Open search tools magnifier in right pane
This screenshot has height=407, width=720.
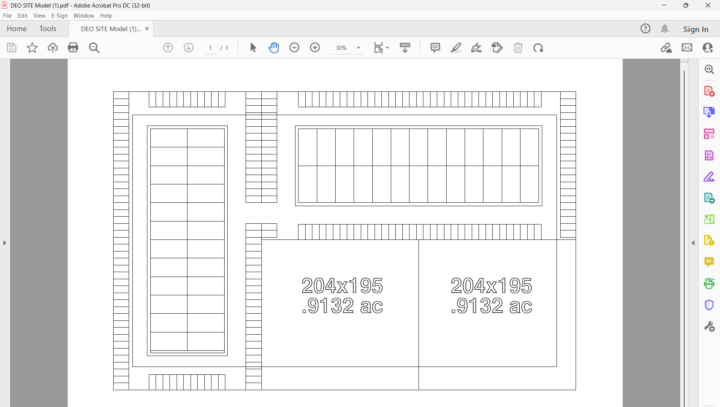point(709,69)
